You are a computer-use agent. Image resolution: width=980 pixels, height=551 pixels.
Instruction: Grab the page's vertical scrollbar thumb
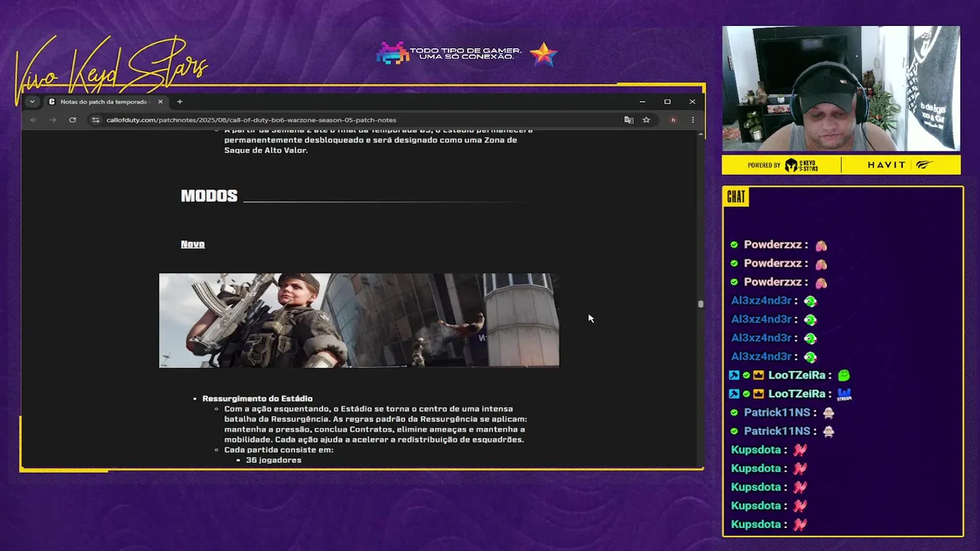[x=701, y=304]
